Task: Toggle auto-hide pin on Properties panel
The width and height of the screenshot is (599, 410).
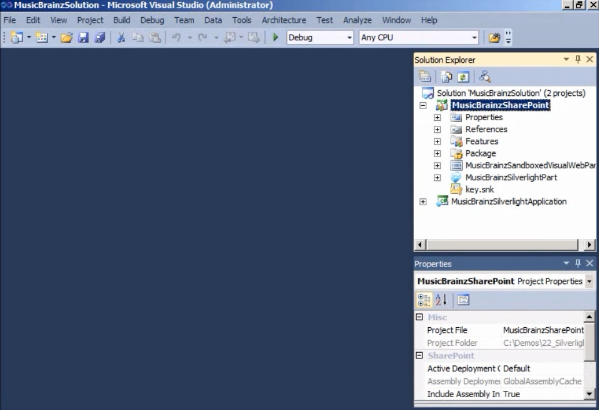Action: [x=578, y=263]
